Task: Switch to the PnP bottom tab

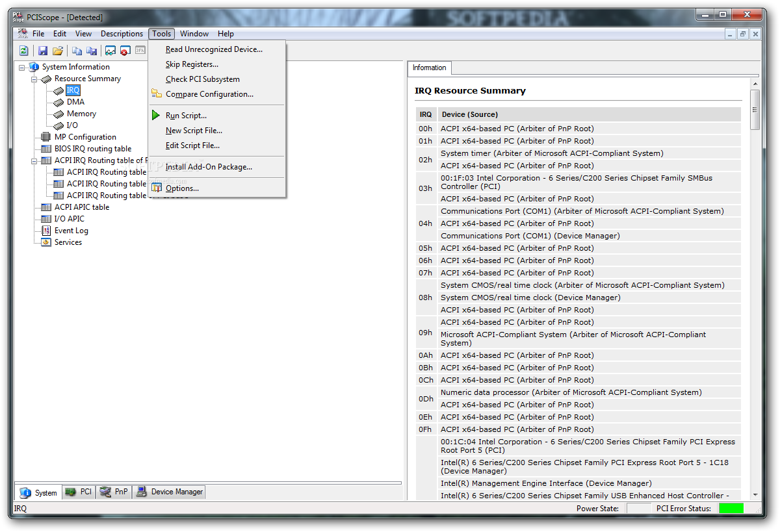Action: [x=114, y=492]
